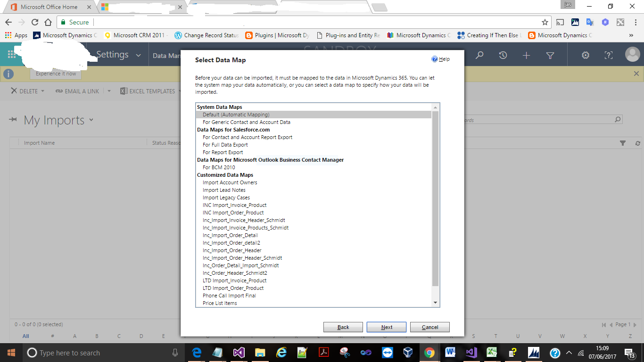Show more bookmarks chevron

631,35
